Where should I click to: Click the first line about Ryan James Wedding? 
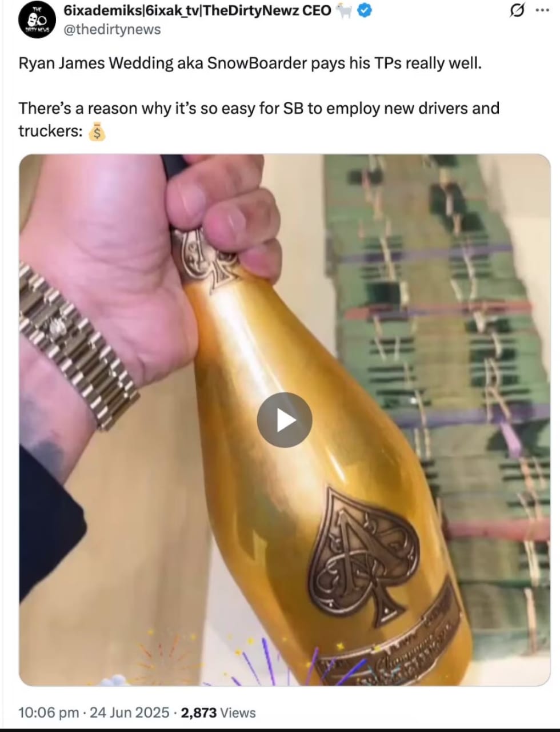tap(250, 63)
